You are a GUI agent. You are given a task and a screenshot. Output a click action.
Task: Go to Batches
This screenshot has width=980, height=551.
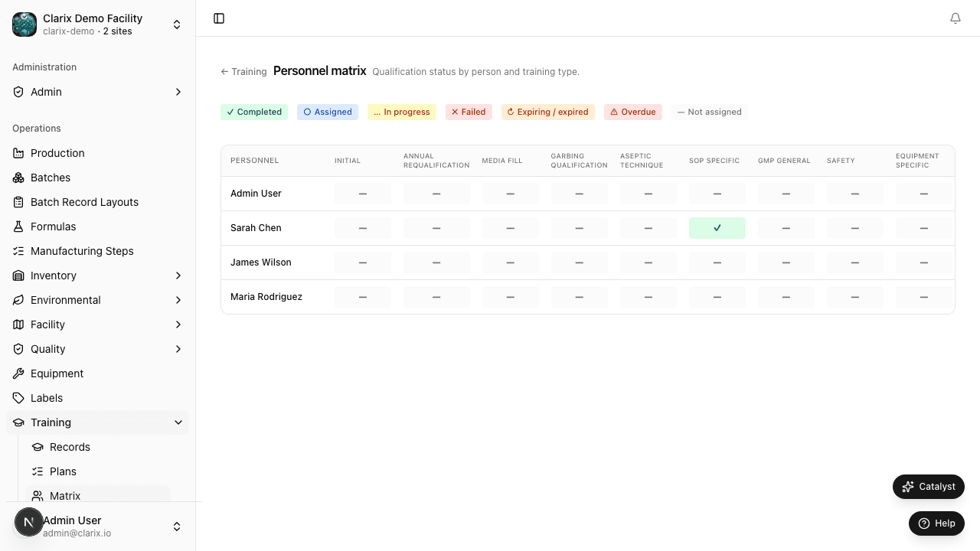click(98, 178)
